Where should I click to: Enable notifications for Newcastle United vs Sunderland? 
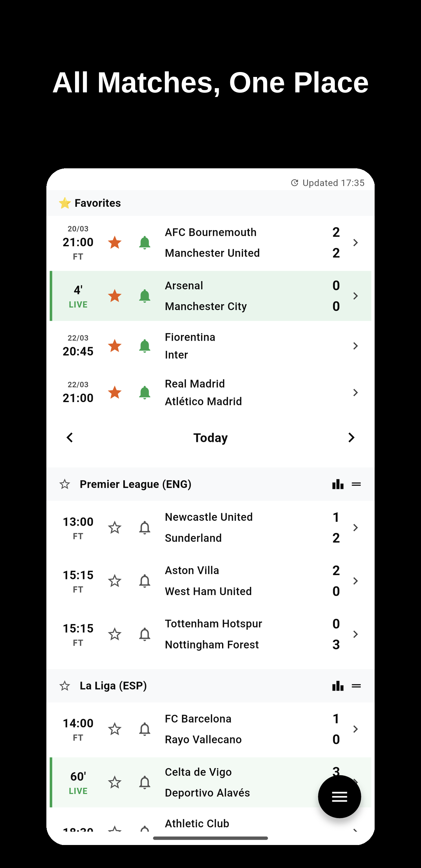(x=145, y=527)
